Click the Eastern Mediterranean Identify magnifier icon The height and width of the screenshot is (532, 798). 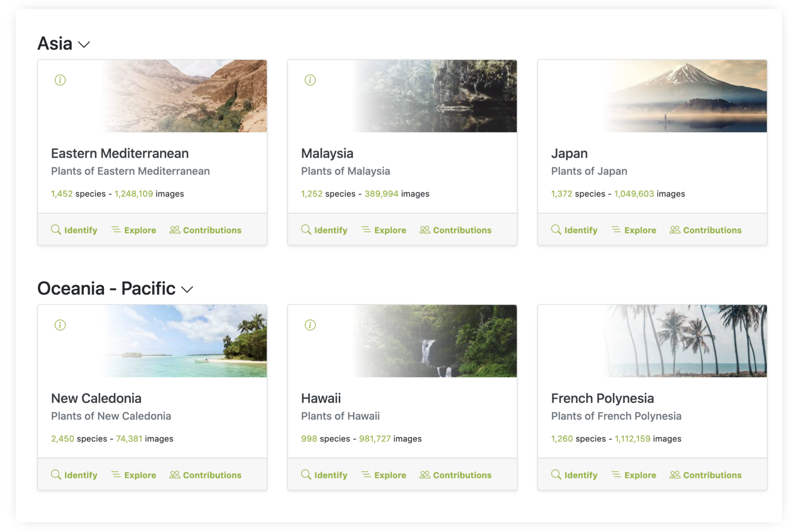click(56, 230)
